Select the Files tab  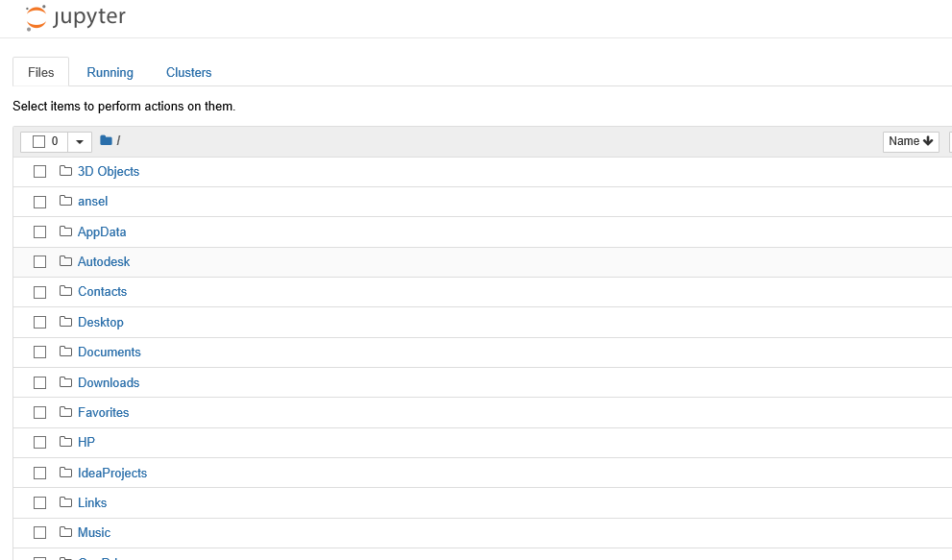coord(41,72)
